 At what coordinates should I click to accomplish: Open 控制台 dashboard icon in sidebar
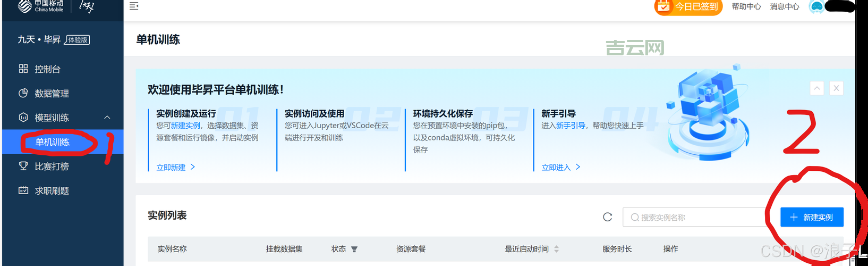23,69
